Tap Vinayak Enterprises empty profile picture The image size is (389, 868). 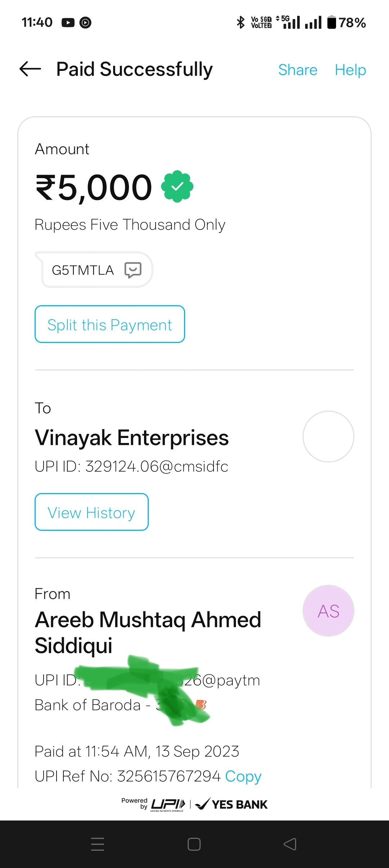[328, 437]
